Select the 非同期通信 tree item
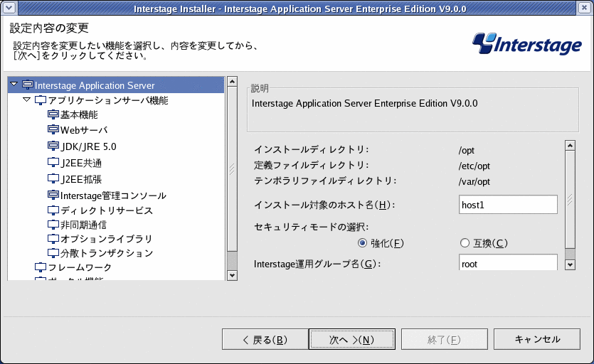The width and height of the screenshot is (594, 364). tap(83, 225)
